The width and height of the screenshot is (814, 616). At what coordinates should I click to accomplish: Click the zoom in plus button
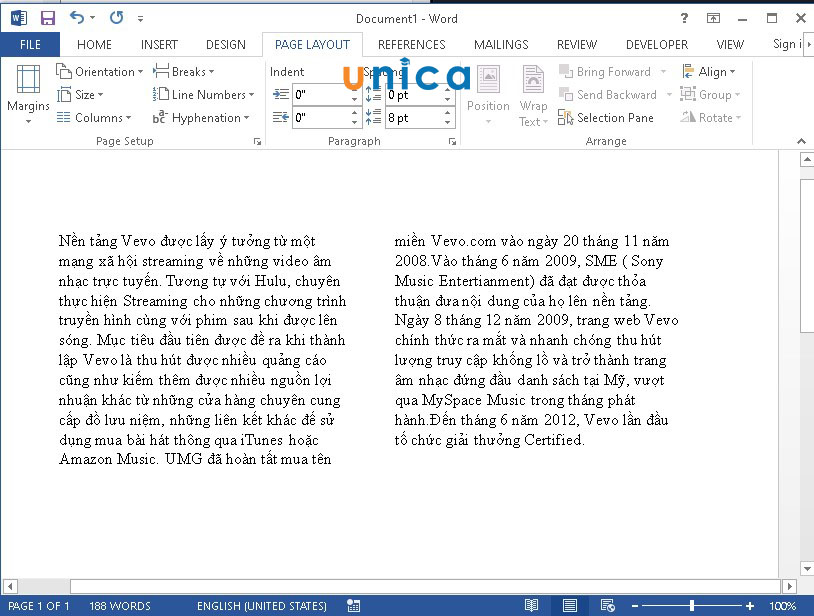click(x=750, y=606)
